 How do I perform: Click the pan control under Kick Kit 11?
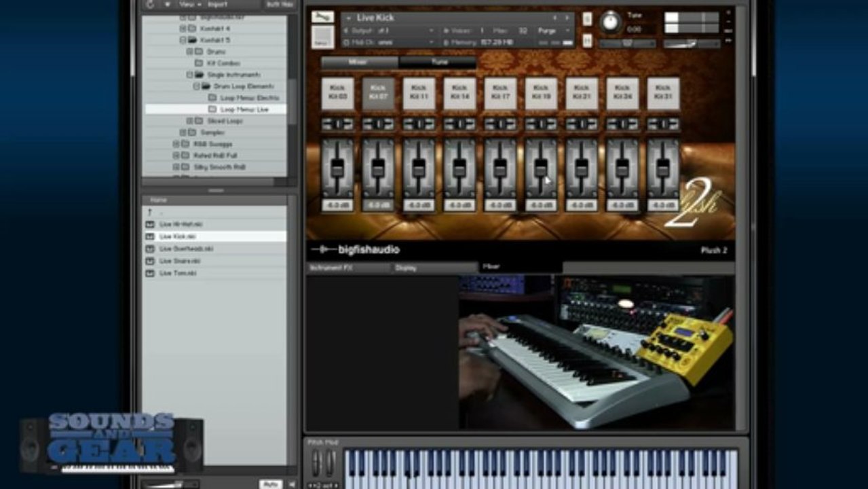coord(419,124)
